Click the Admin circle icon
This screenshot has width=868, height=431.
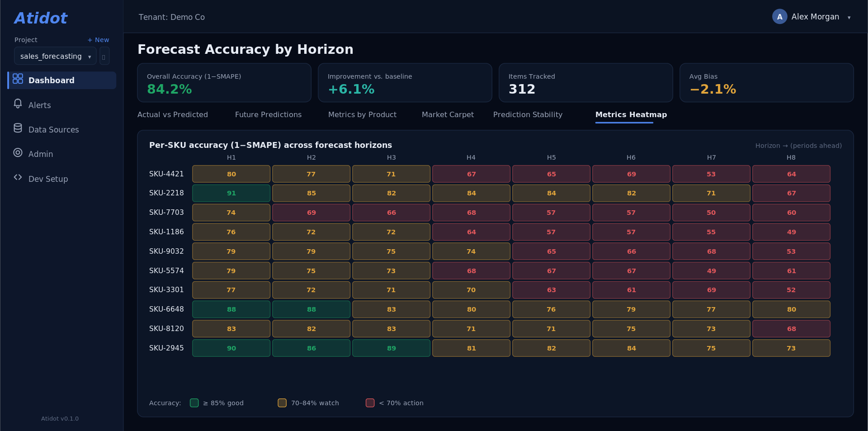pos(18,152)
